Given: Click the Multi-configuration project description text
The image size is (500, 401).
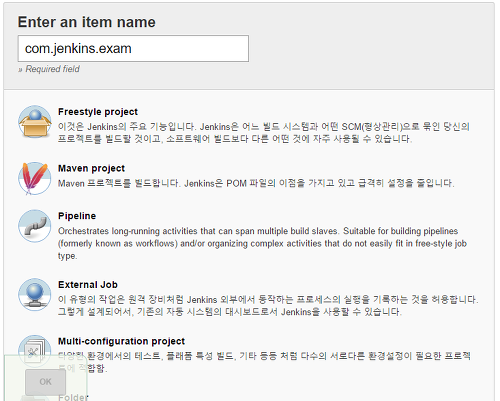Looking at the screenshot, I should click(264, 362).
